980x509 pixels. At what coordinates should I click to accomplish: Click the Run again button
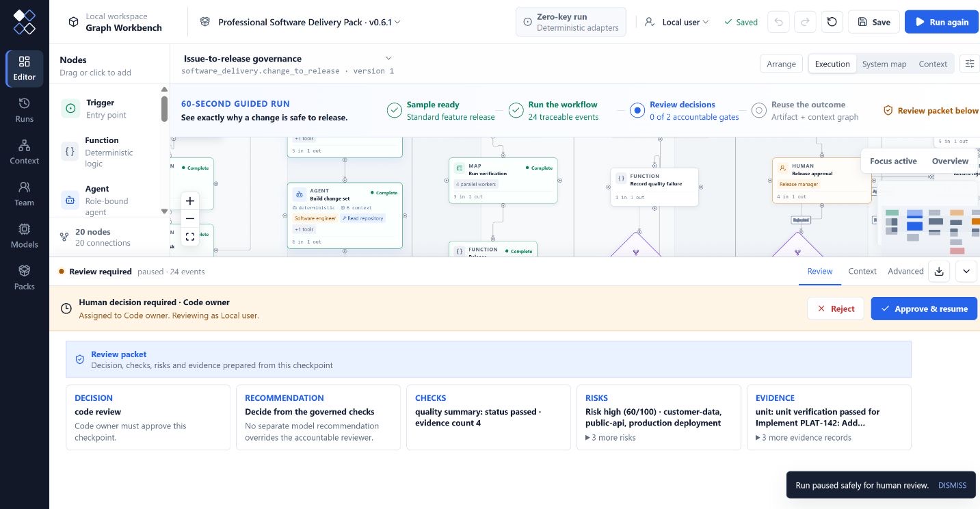941,22
